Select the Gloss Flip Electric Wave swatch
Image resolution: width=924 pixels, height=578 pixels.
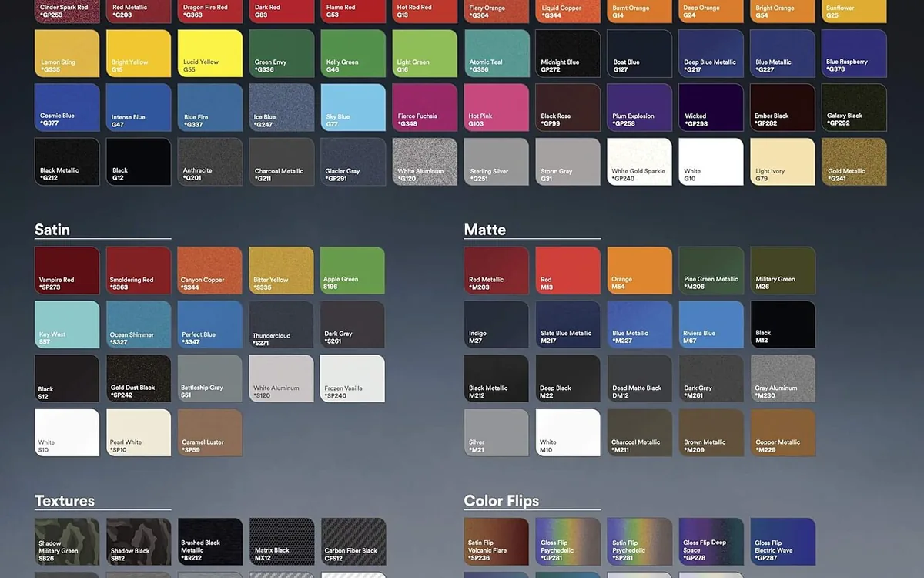pos(782,541)
